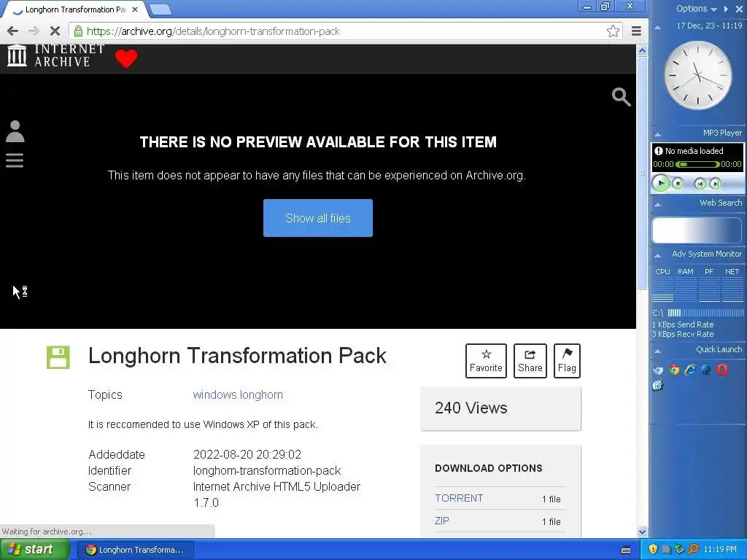Click the NET usage meter
This screenshot has height=560, width=747.
pyautogui.click(x=732, y=290)
